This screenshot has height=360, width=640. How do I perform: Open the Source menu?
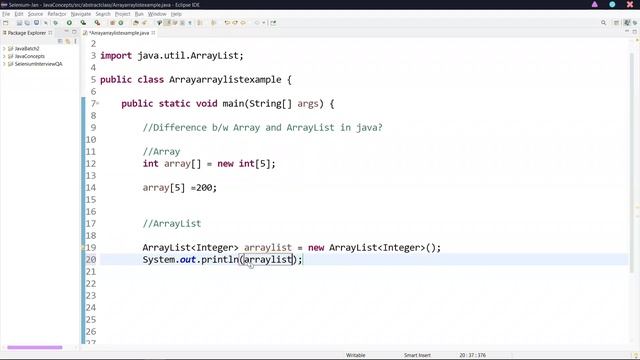click(x=35, y=14)
